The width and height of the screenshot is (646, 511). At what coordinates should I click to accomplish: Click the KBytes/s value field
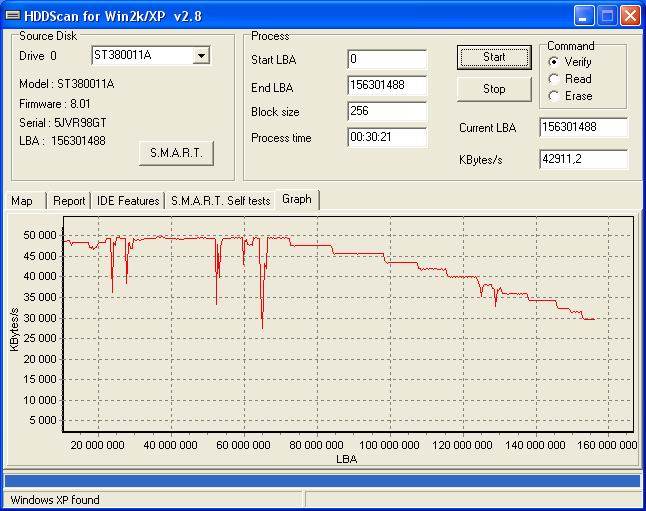583,159
